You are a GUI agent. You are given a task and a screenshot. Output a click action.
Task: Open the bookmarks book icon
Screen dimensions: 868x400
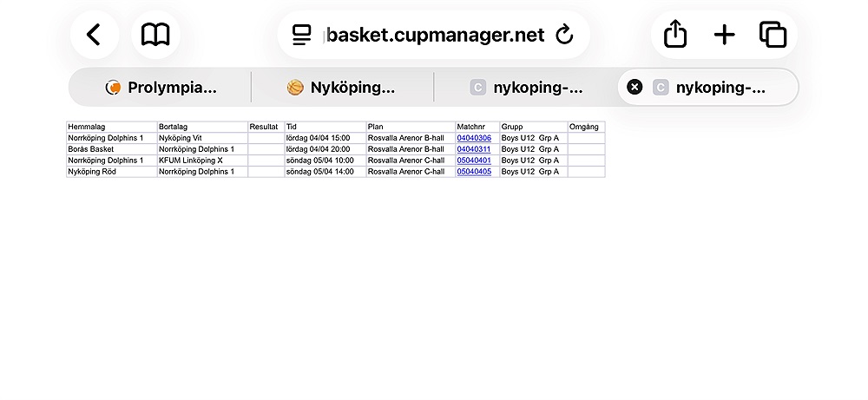click(155, 35)
